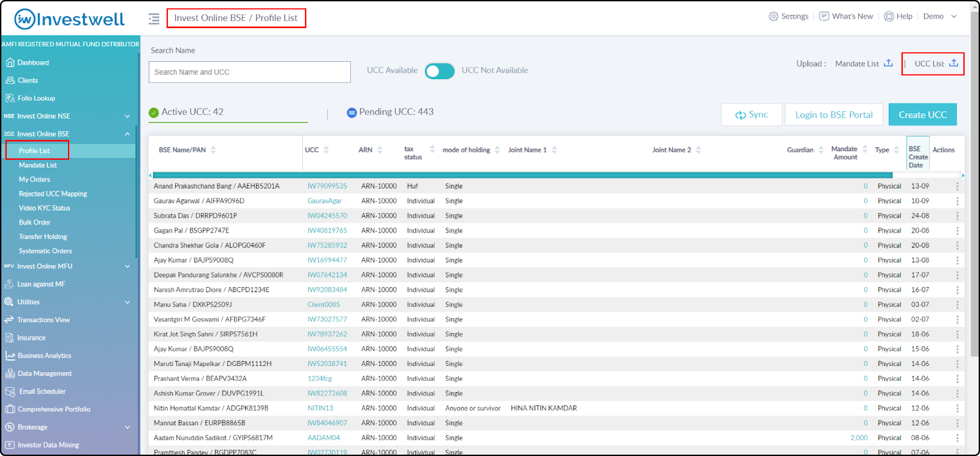Collapse Invest Online BSE menu
The width and height of the screenshot is (980, 456).
(127, 134)
